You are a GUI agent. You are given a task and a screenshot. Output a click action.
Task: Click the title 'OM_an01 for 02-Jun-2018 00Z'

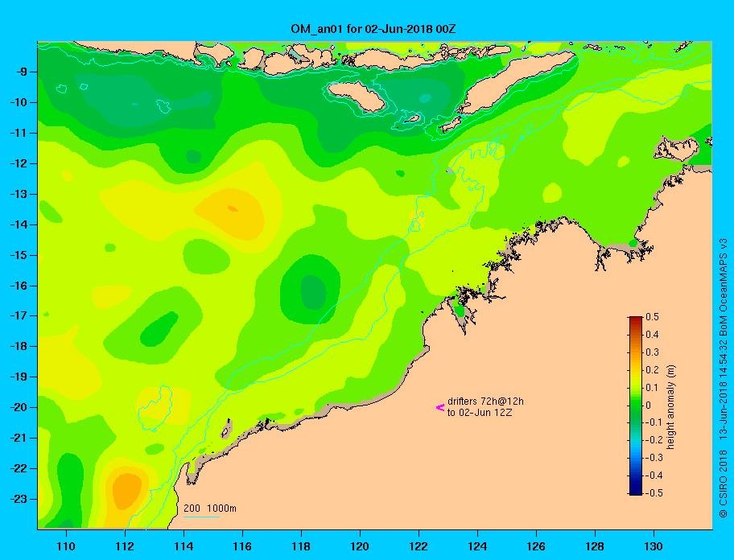click(x=373, y=29)
